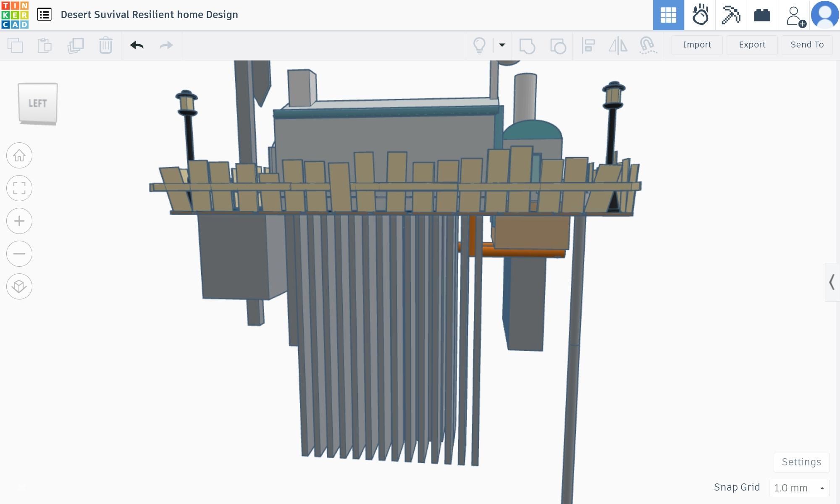Zoom in with the plus button

[19, 221]
